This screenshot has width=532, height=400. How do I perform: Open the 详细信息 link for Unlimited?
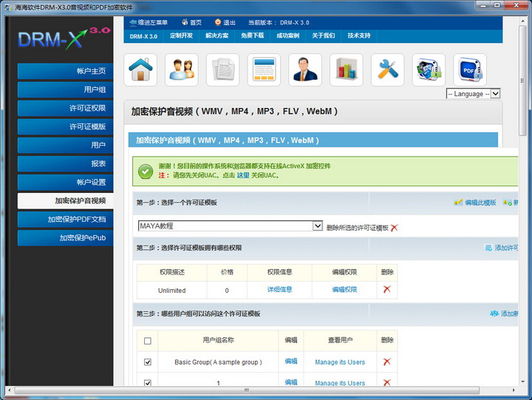[279, 289]
